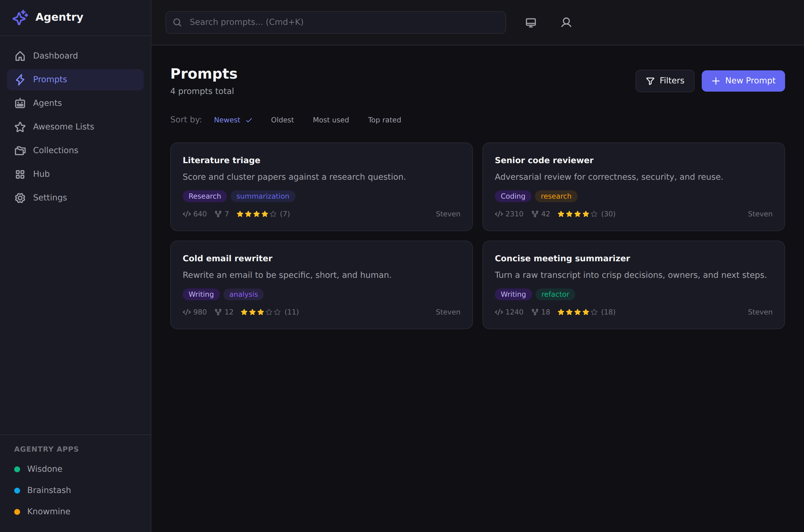Open the monitor theme icon in header

pyautogui.click(x=531, y=22)
